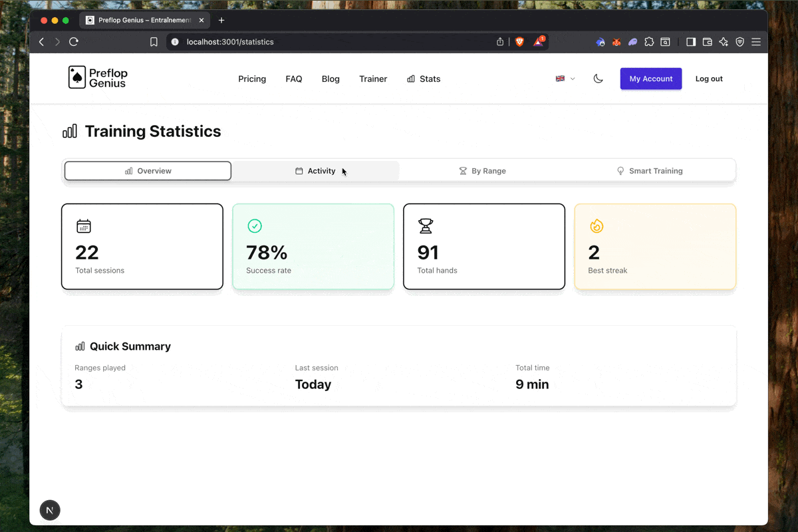Switch to the Activity tab

(x=315, y=171)
